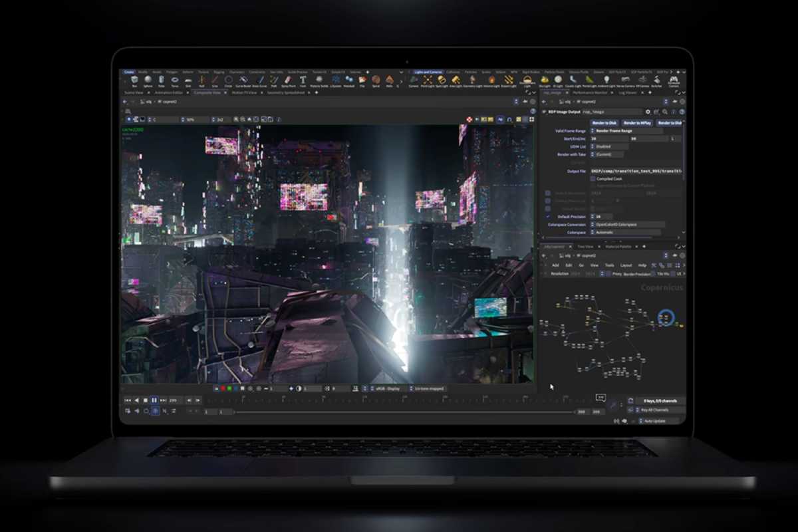798x532 pixels.
Task: Switch to the Material Palette tab
Action: 618,247
